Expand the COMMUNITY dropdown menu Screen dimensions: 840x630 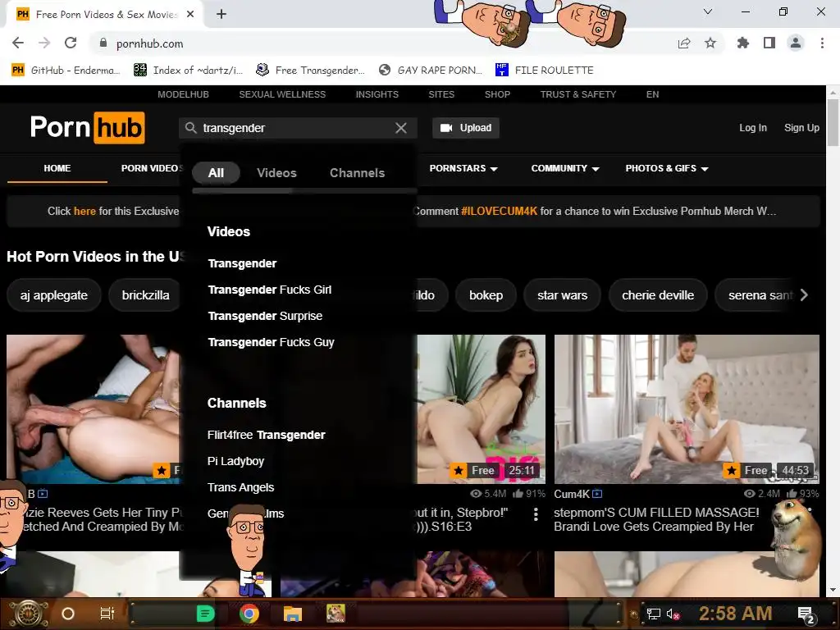(x=564, y=168)
